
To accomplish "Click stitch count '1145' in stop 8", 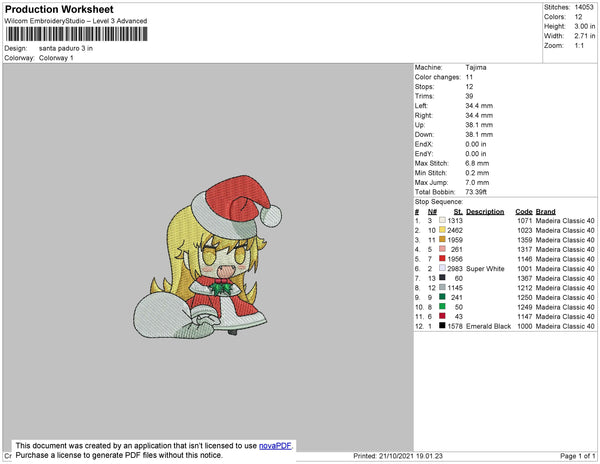I will coord(455,288).
